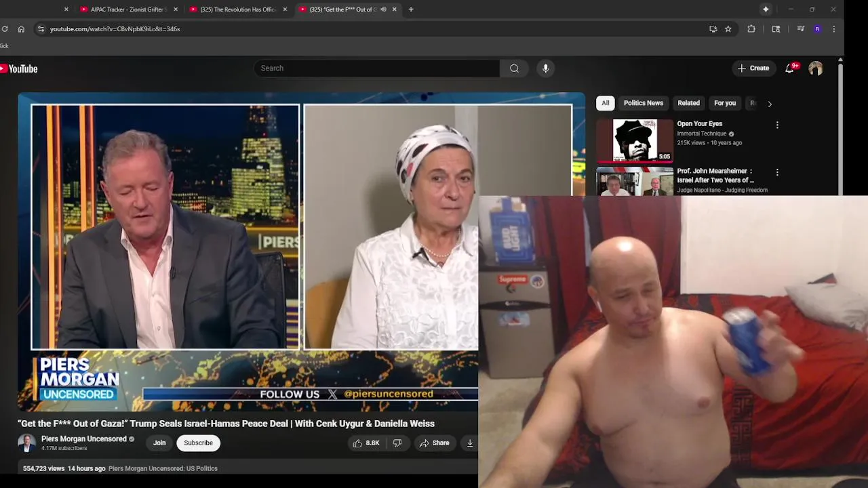Click the Open Your Eyes thumbnail

[x=635, y=140]
